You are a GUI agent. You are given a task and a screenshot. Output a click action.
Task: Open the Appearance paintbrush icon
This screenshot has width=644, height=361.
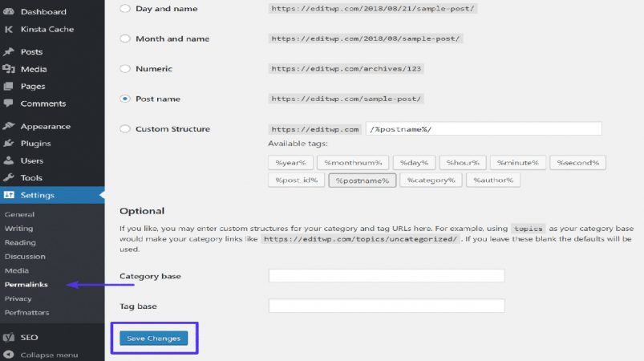tap(9, 126)
